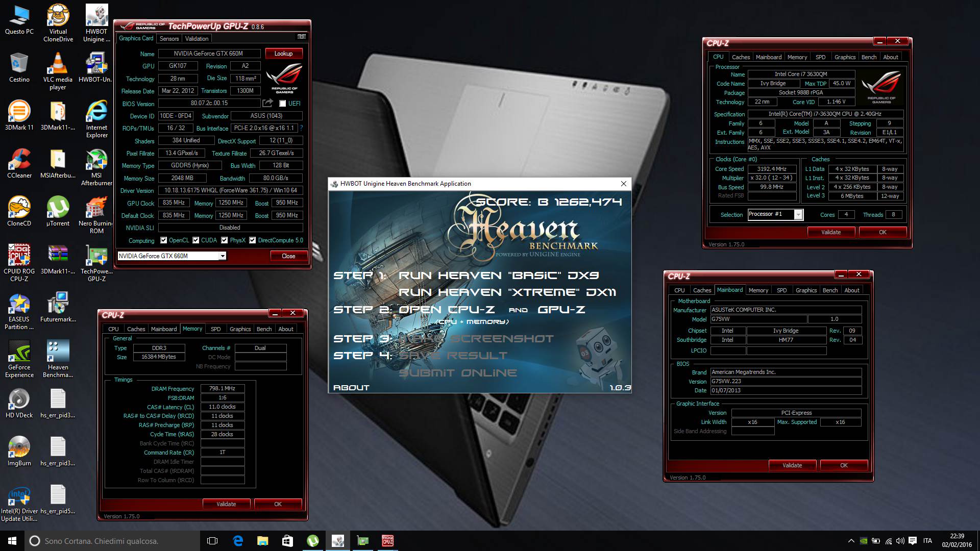This screenshot has width=980, height=551.
Task: Click Submit Online in HWBOT Heaven
Action: pos(458,373)
